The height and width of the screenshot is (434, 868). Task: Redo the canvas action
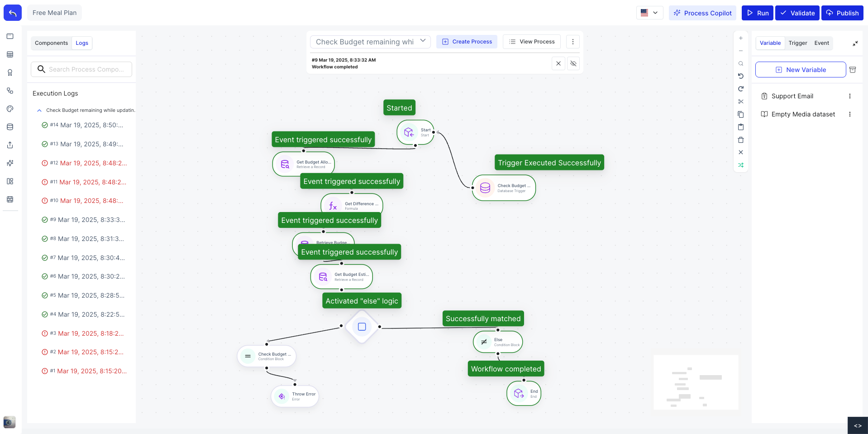point(741,89)
